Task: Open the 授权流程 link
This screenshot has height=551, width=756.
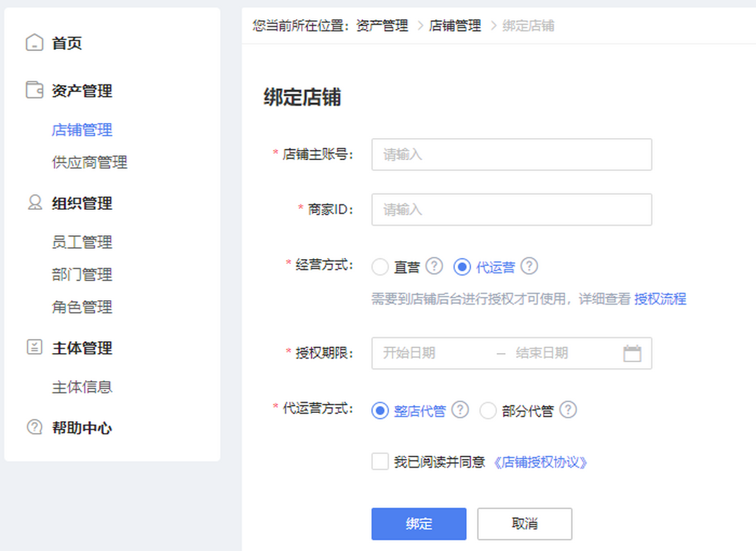Action: (x=660, y=298)
